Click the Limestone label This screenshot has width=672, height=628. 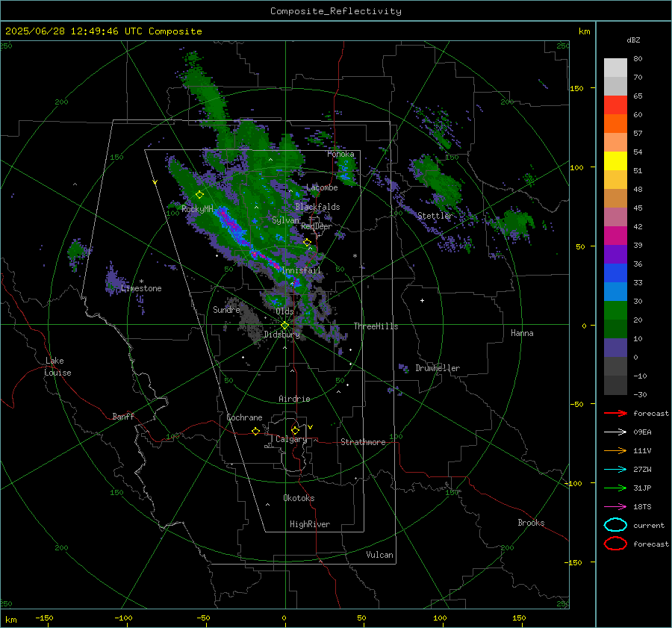click(x=141, y=288)
